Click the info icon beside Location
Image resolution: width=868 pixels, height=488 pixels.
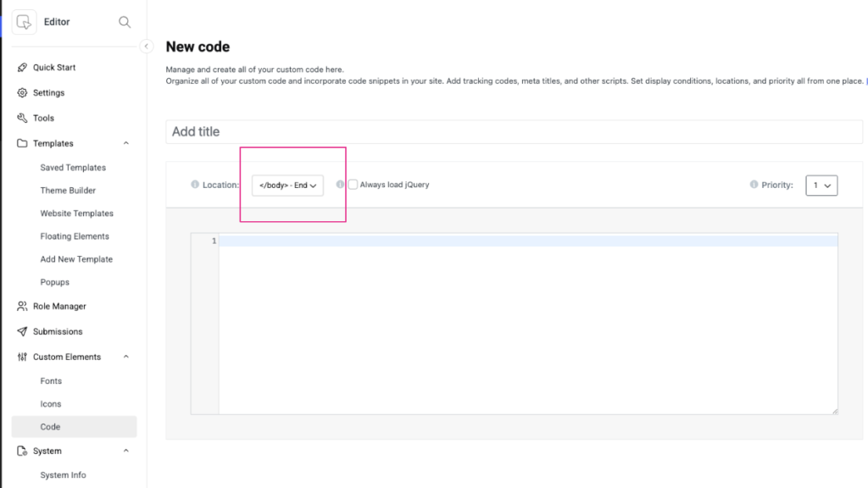point(195,184)
